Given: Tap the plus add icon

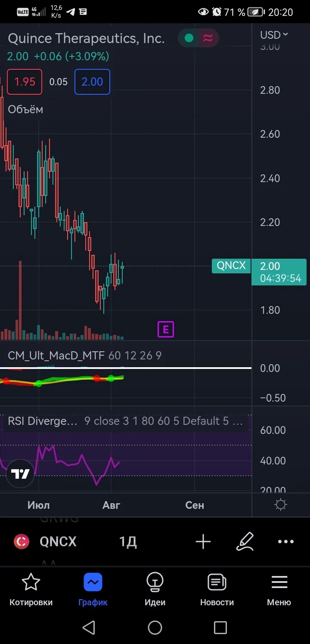Looking at the screenshot, I should click(x=203, y=542).
